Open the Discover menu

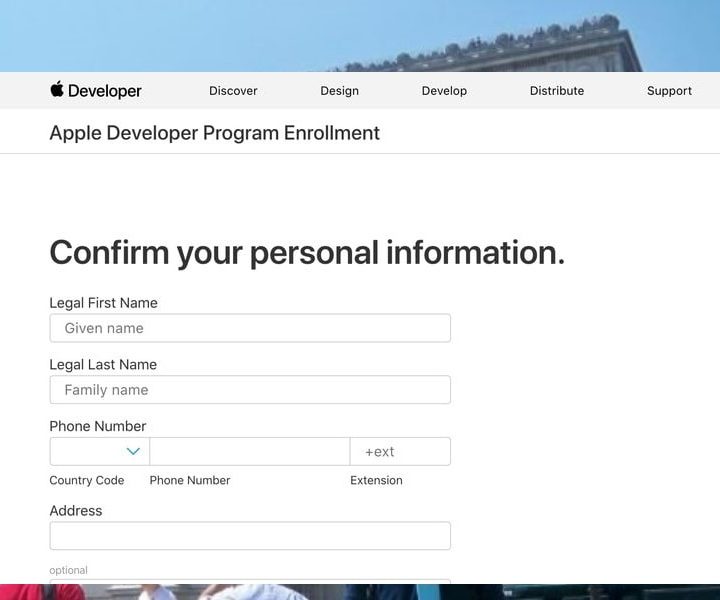[233, 91]
